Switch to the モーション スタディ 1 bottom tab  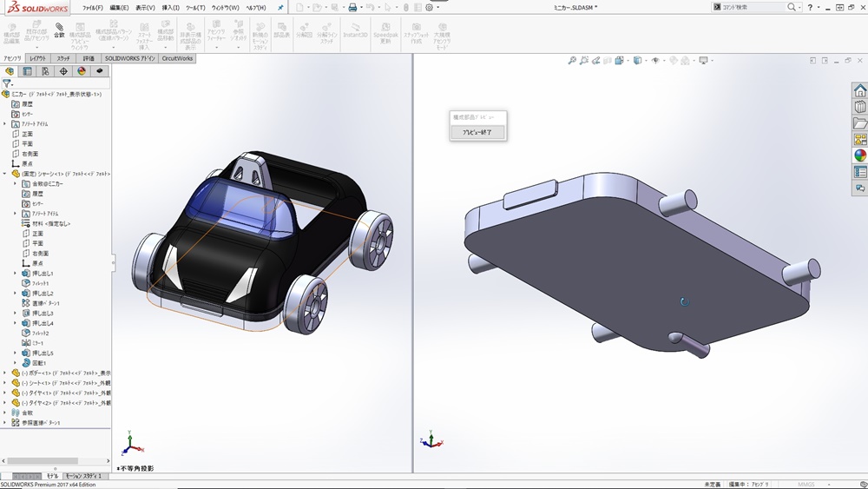pyautogui.click(x=84, y=476)
